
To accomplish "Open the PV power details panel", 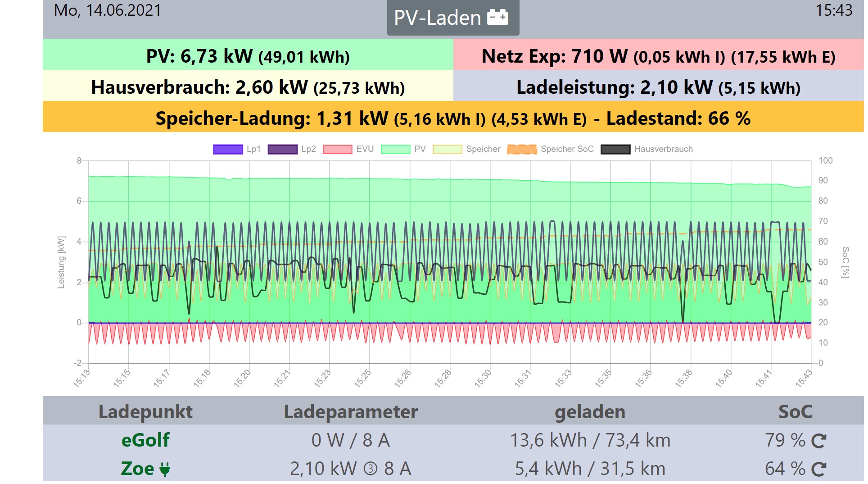I will 248,56.
